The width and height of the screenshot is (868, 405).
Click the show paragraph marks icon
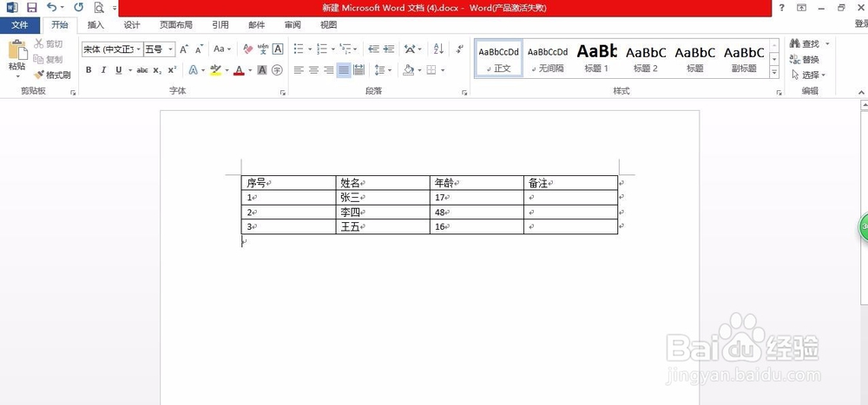(x=459, y=49)
